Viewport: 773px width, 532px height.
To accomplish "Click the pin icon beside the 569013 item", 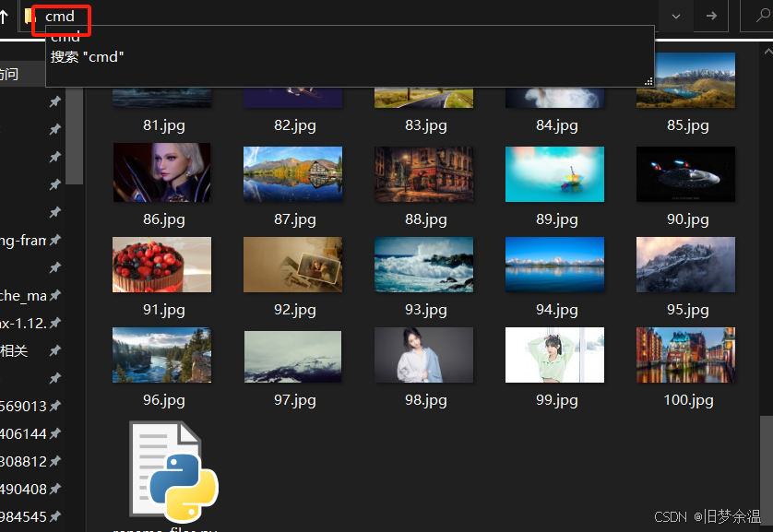I will [54, 407].
